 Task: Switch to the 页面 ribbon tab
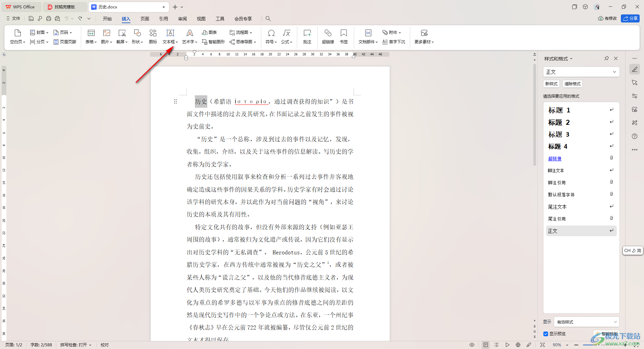click(145, 19)
